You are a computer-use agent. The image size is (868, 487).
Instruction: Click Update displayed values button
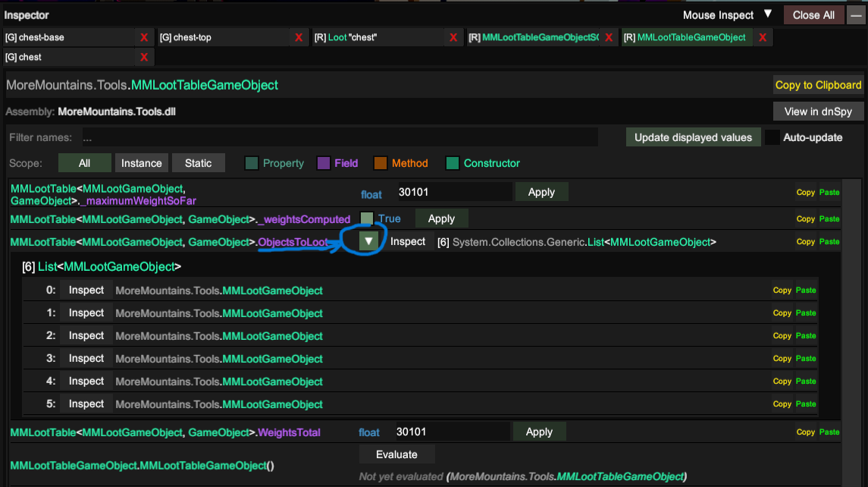pos(693,137)
